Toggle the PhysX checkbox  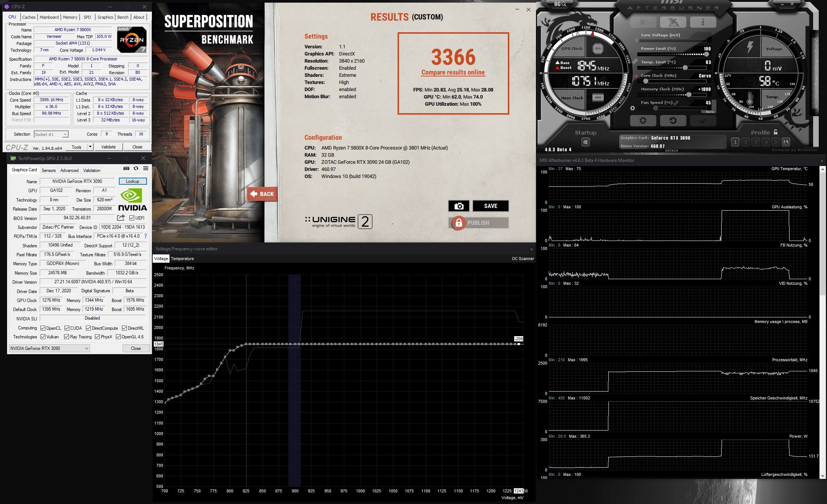point(97,337)
